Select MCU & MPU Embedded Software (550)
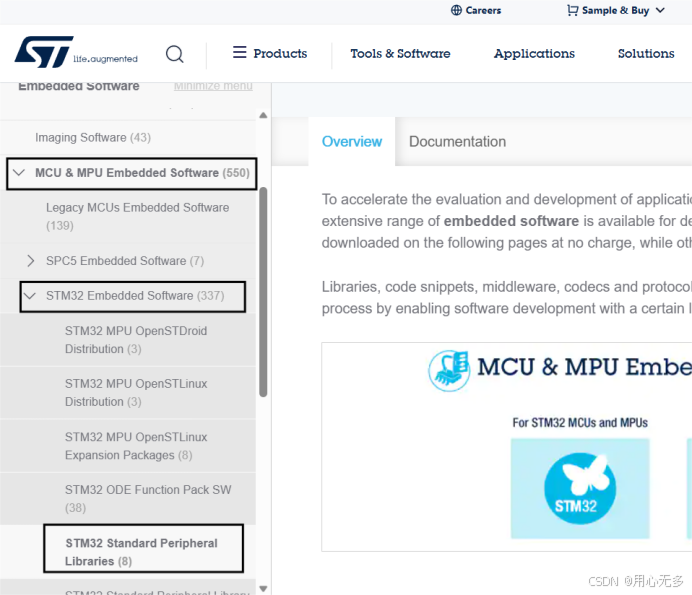This screenshot has width=692, height=595. pyautogui.click(x=142, y=173)
